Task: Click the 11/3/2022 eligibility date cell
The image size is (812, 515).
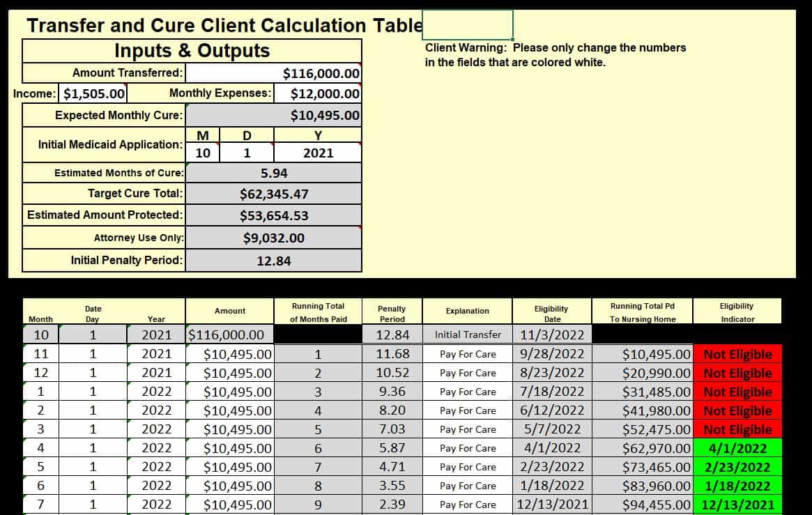Action: point(552,335)
